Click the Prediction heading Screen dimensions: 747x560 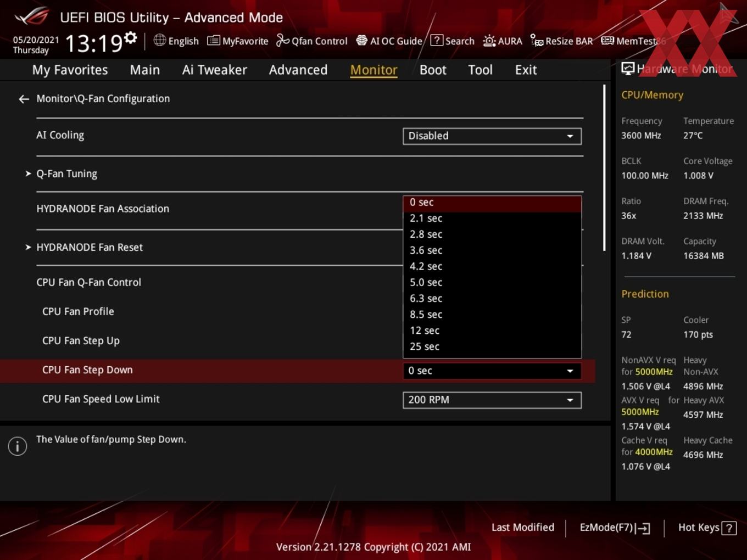click(x=645, y=294)
